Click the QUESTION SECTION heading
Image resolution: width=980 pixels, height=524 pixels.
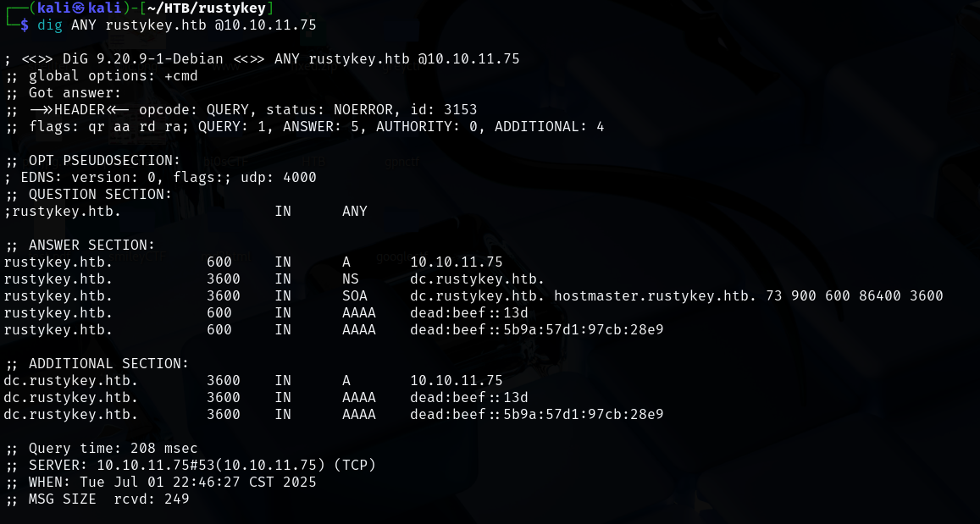click(100, 195)
